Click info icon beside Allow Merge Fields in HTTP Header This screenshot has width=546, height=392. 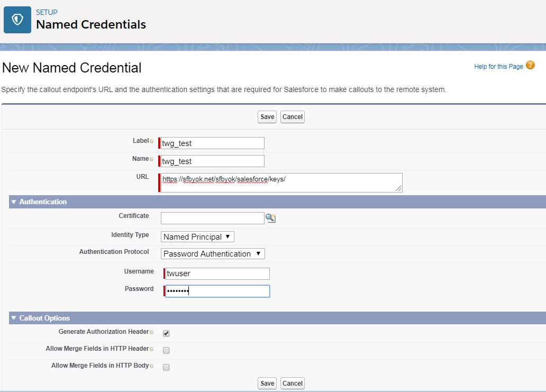coord(152,349)
